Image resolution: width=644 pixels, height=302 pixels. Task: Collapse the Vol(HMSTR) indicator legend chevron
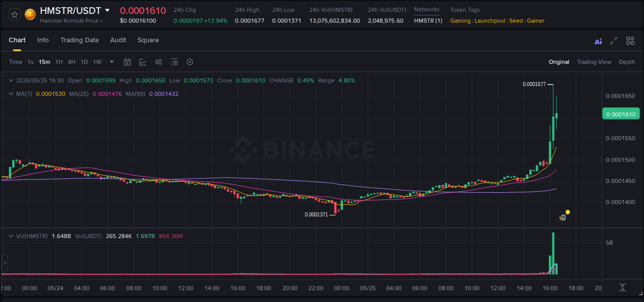coord(11,236)
